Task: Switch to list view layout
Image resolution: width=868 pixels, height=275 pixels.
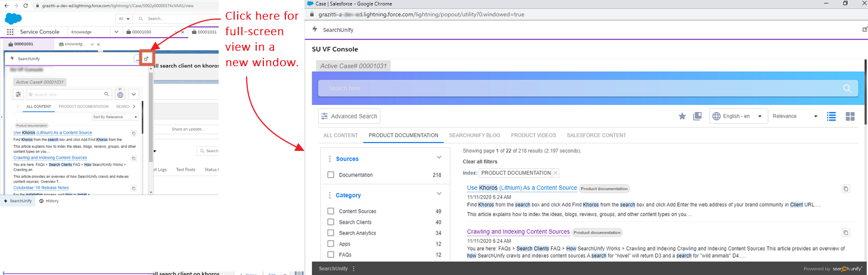Action: 831,116
